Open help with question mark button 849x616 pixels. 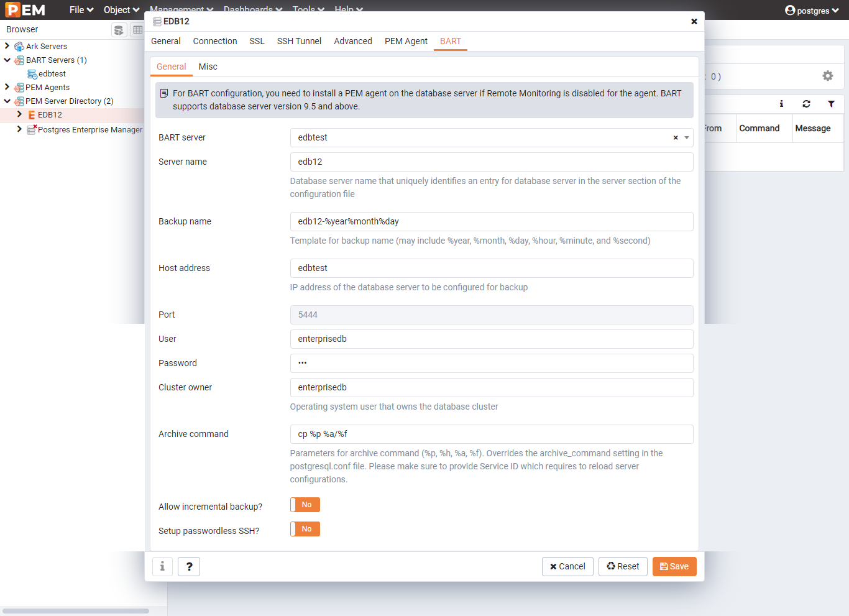(x=189, y=566)
